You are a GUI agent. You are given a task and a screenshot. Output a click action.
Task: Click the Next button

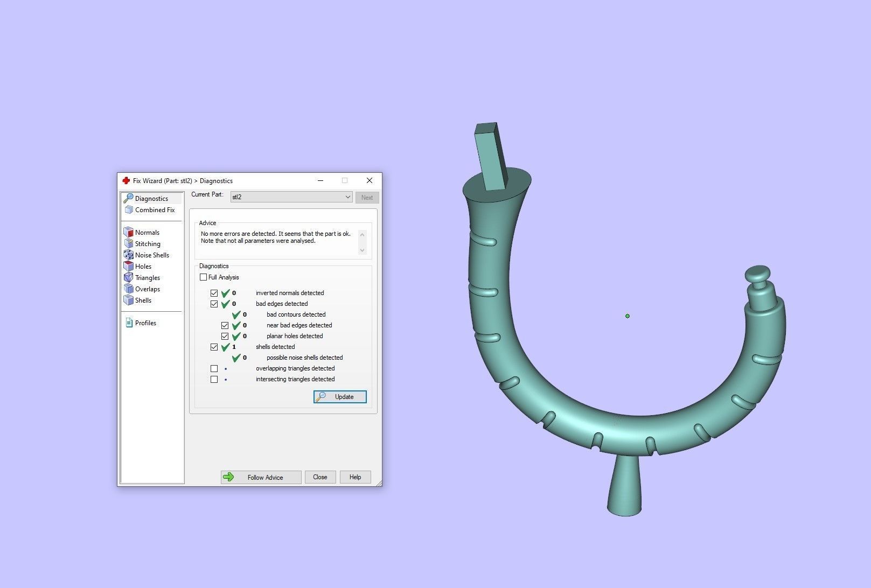367,198
